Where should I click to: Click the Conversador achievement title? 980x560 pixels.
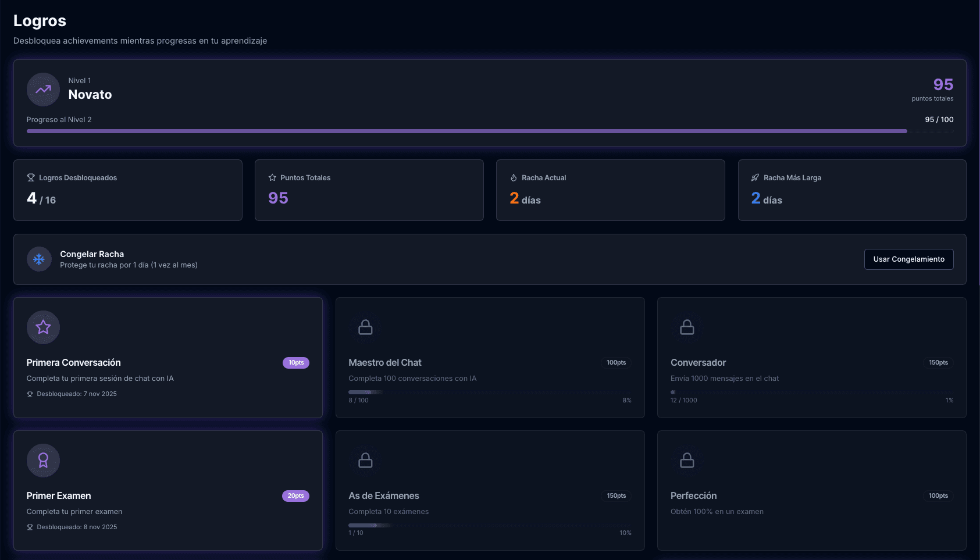coord(698,363)
